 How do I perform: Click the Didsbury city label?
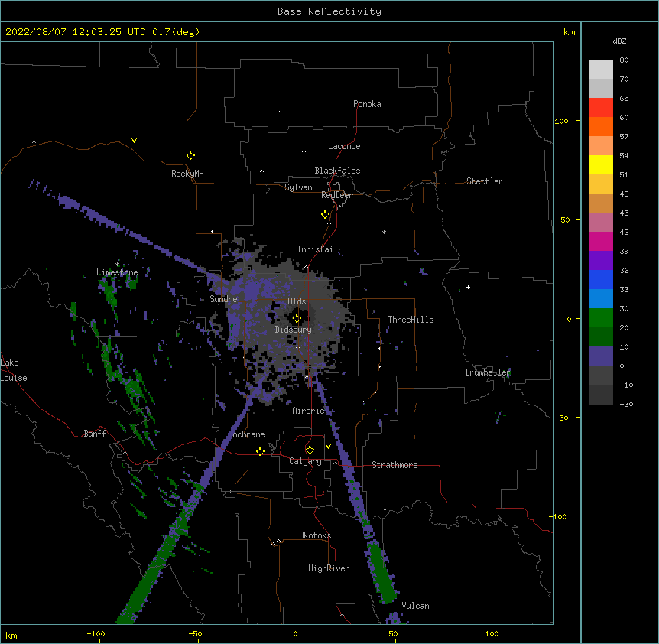pos(294,330)
